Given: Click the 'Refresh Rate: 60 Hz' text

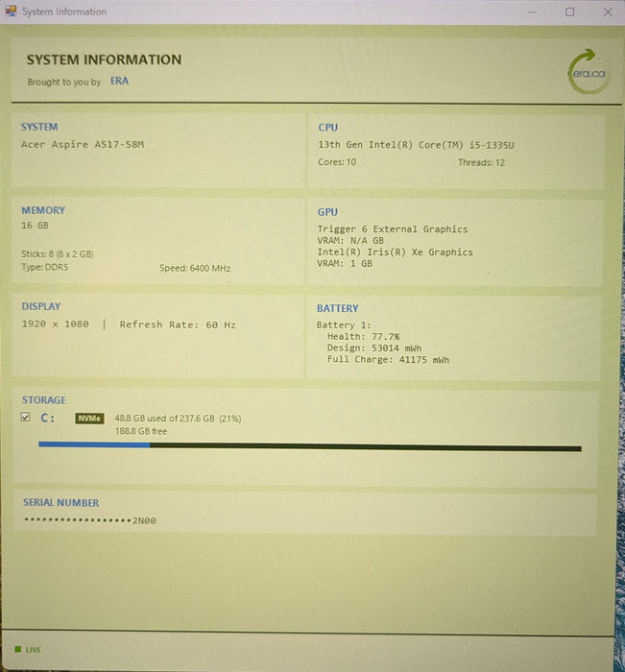Looking at the screenshot, I should tap(178, 324).
